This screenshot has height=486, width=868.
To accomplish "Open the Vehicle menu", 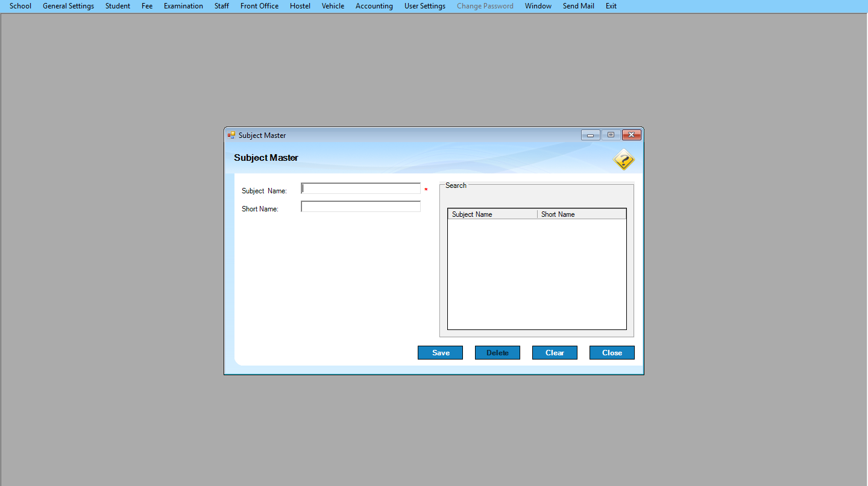I will (333, 6).
